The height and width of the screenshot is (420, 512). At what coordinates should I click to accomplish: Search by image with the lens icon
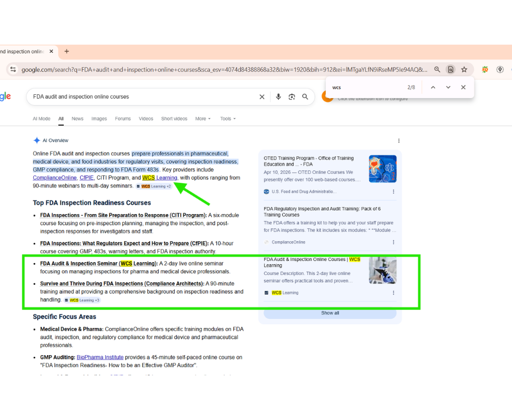tap(291, 96)
